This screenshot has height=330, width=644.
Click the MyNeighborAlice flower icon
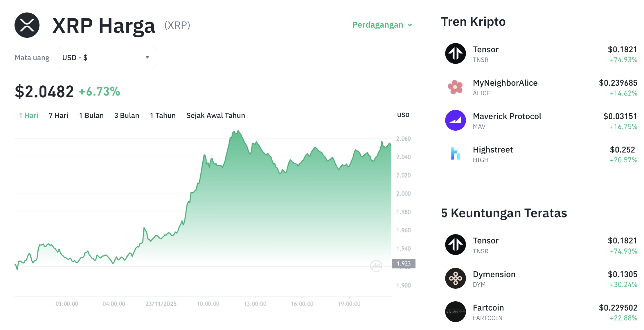pos(455,87)
